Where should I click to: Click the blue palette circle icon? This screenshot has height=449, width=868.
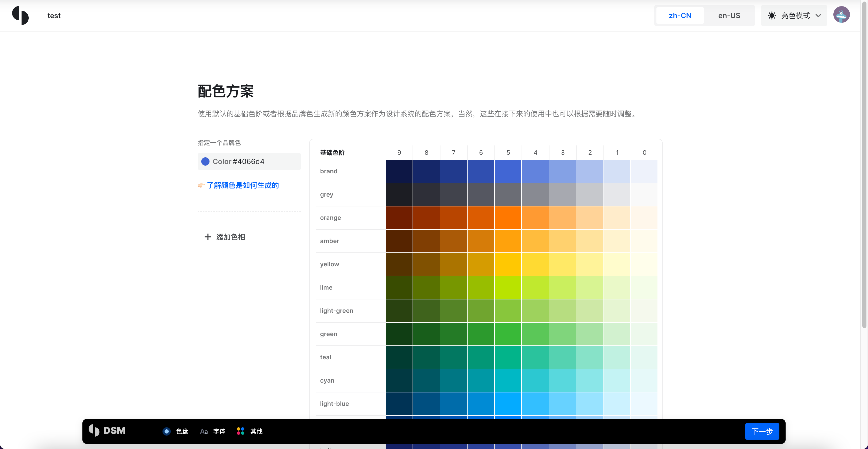(x=166, y=431)
